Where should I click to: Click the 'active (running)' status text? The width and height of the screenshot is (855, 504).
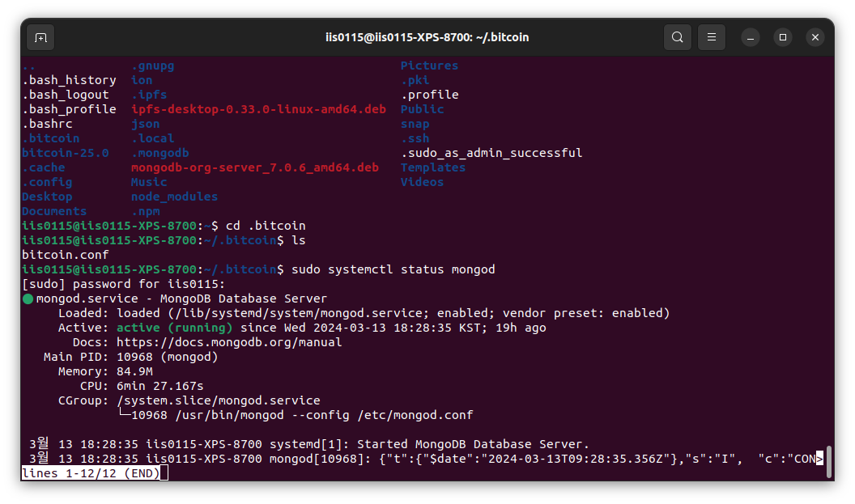175,328
